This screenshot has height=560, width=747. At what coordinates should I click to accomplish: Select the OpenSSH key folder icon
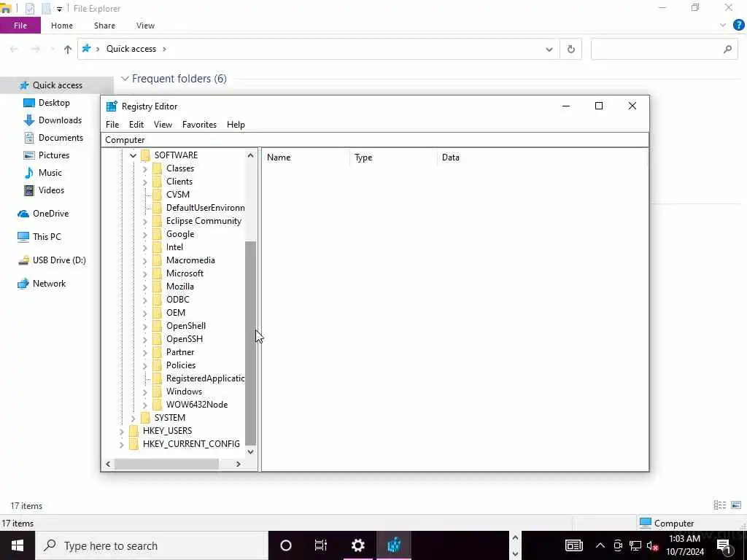[158, 339]
